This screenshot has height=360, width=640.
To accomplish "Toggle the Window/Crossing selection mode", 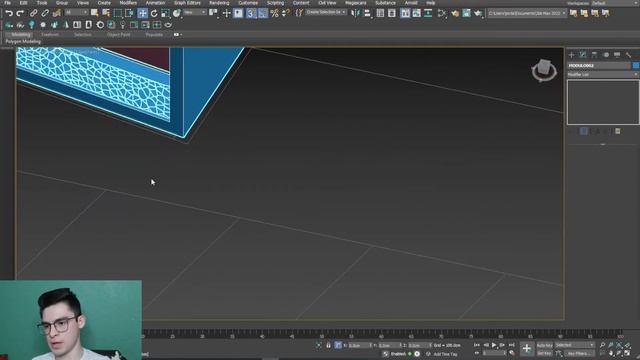I will pos(130,13).
